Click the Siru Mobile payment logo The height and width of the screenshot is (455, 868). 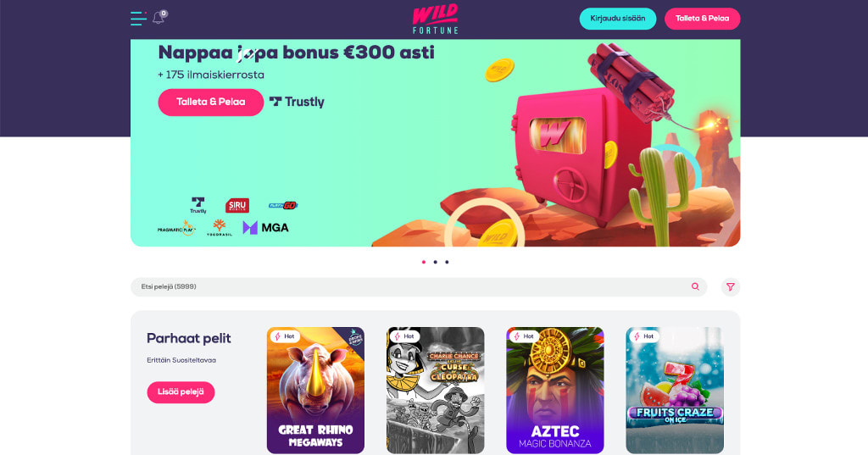click(237, 205)
